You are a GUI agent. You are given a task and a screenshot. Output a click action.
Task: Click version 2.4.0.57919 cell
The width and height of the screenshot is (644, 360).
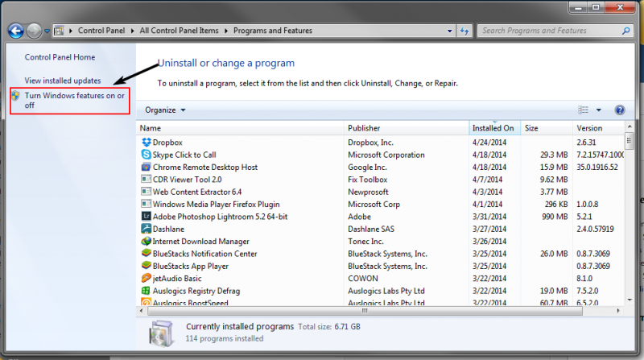click(x=595, y=229)
